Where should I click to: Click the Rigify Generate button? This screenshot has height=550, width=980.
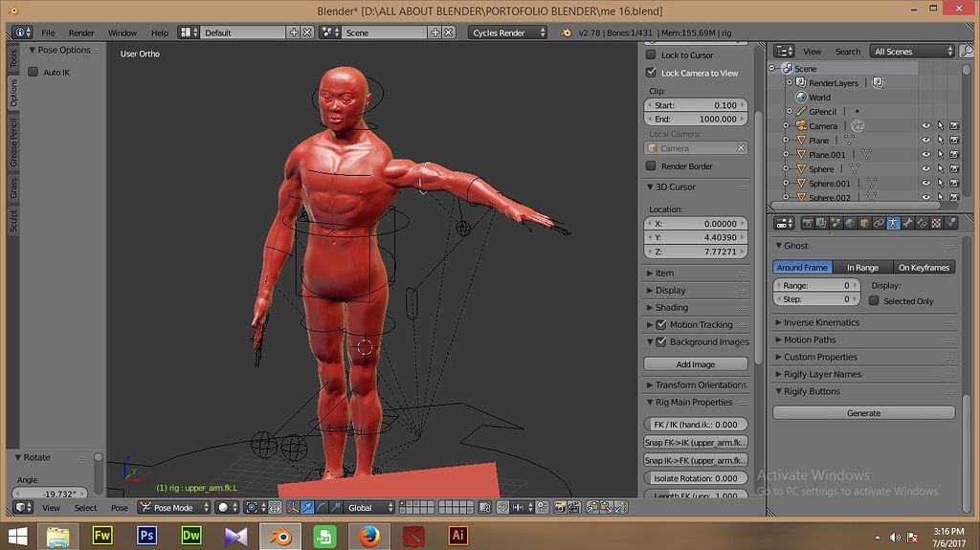pos(864,412)
